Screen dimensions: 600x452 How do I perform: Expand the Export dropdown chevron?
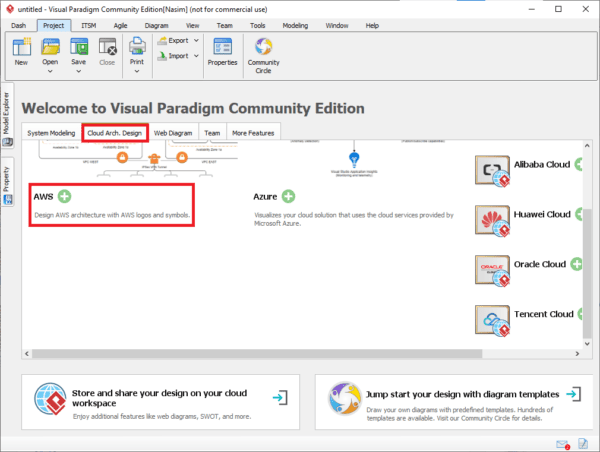click(196, 41)
